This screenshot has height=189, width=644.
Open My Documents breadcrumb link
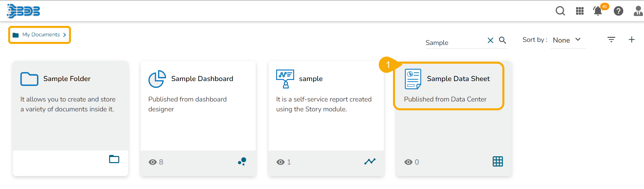coord(41,35)
